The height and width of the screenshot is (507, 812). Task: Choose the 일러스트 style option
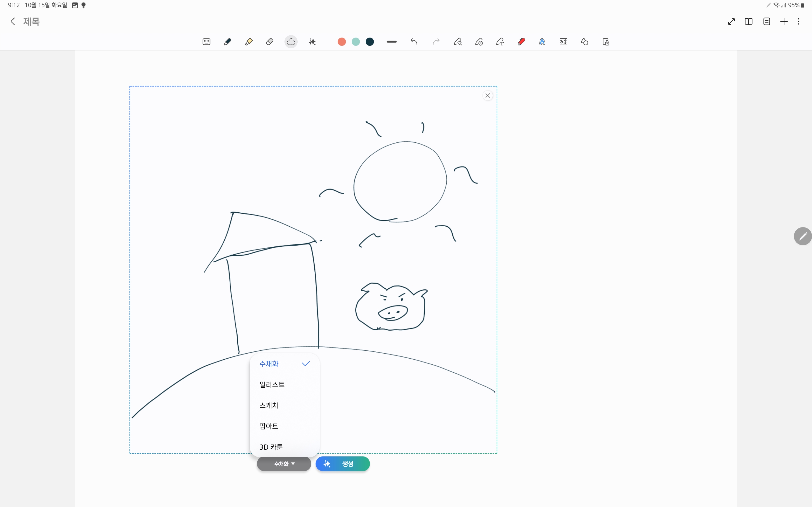tap(272, 385)
